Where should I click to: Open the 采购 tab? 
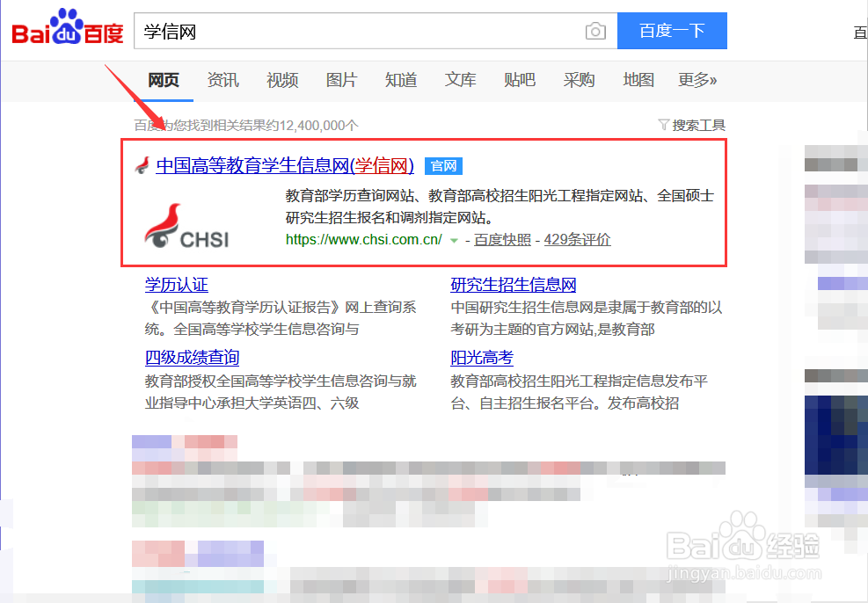[x=579, y=80]
